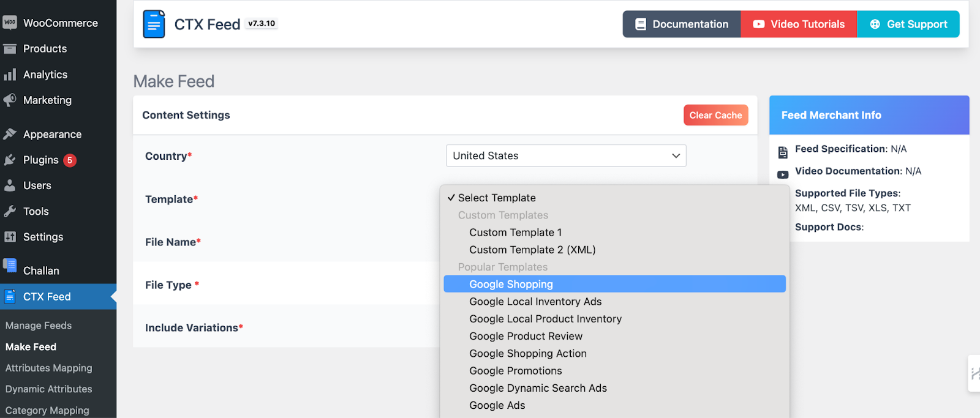Screen dimensions: 980x418
Task: Click the Support Docs label
Action: [x=829, y=227]
